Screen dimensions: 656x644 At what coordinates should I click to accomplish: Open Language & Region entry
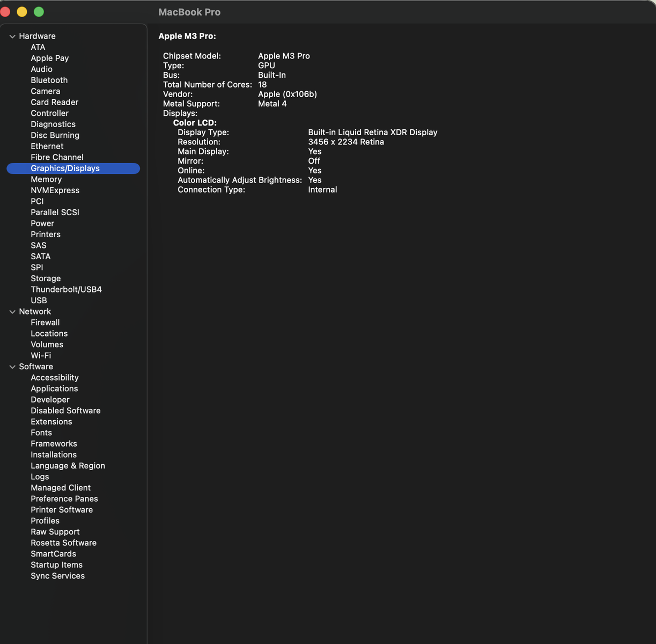point(68,466)
